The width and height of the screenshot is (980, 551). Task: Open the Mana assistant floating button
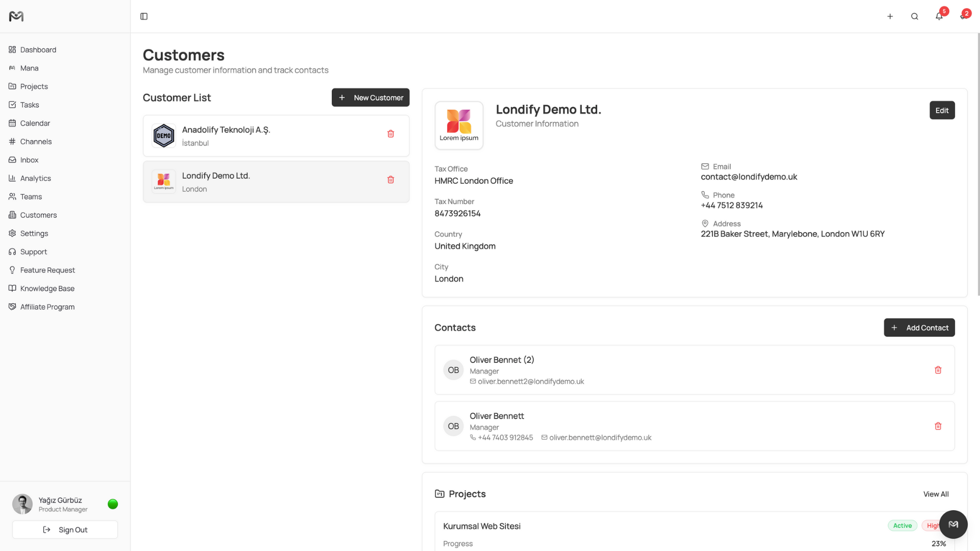coord(953,524)
